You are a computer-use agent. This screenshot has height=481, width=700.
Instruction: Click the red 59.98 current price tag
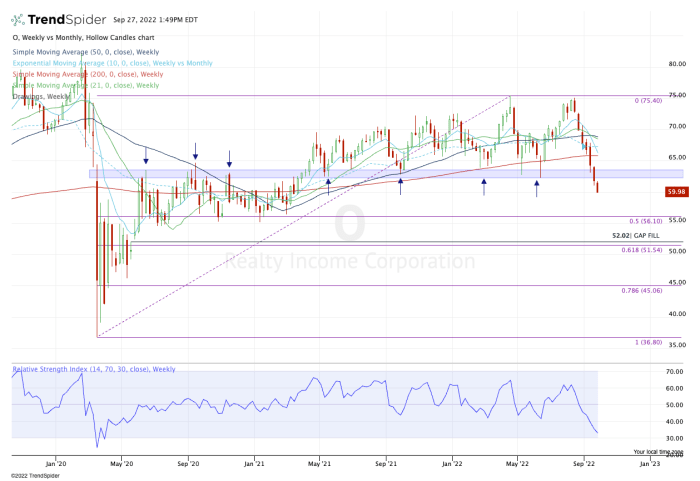click(674, 190)
